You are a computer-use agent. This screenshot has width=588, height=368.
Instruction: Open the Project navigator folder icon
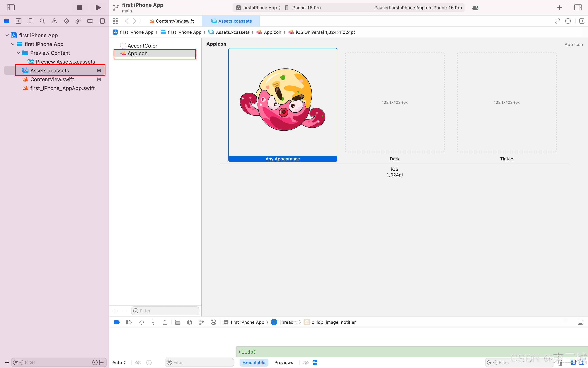[6, 21]
